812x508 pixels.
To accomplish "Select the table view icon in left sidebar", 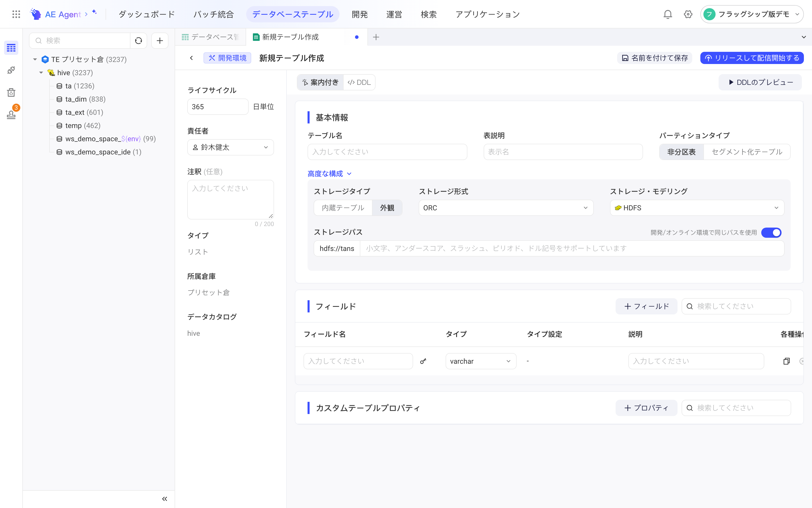I will 11,48.
